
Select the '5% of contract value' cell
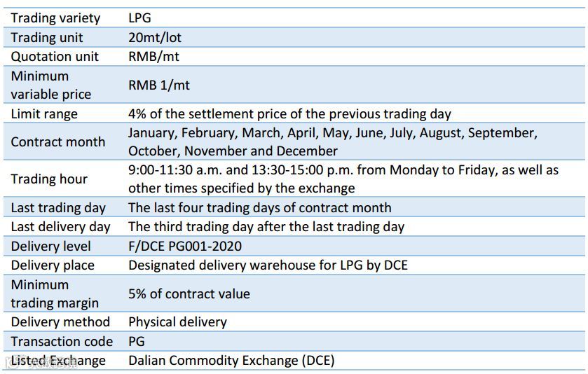pos(189,293)
